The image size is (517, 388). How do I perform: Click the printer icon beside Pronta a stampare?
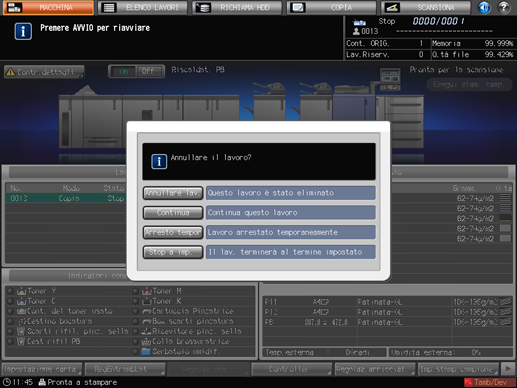(x=42, y=382)
